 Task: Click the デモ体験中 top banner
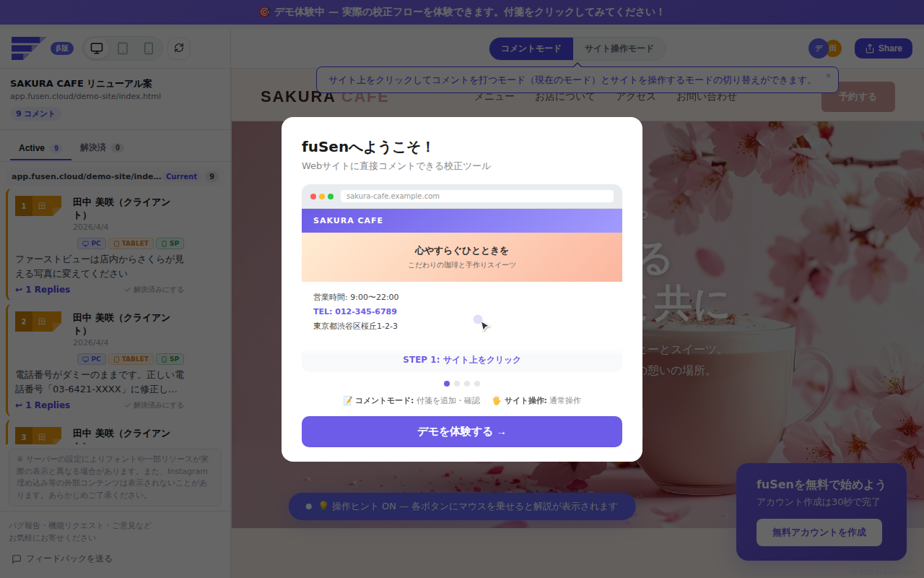click(462, 12)
